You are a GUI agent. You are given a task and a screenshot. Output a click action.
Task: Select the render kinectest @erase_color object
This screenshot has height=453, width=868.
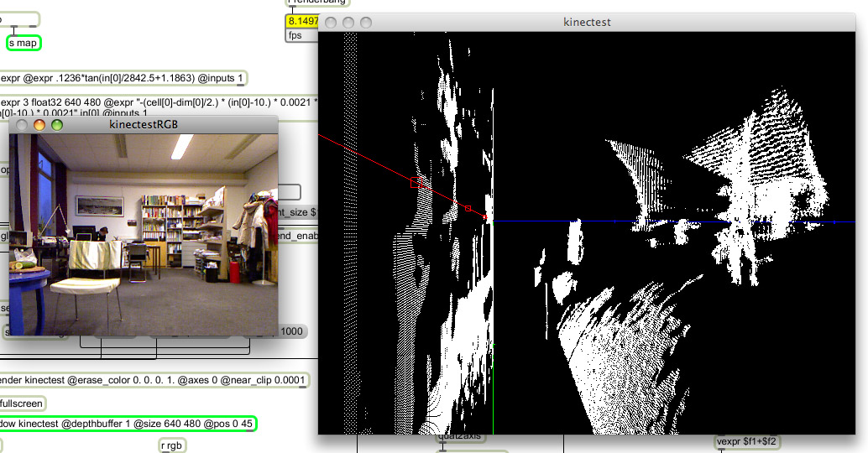[154, 380]
